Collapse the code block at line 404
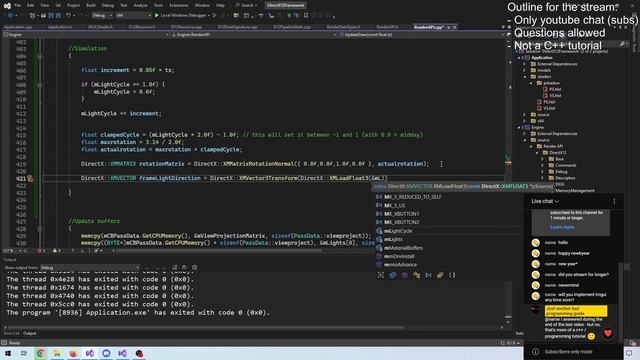The image size is (640, 360). 40,56
